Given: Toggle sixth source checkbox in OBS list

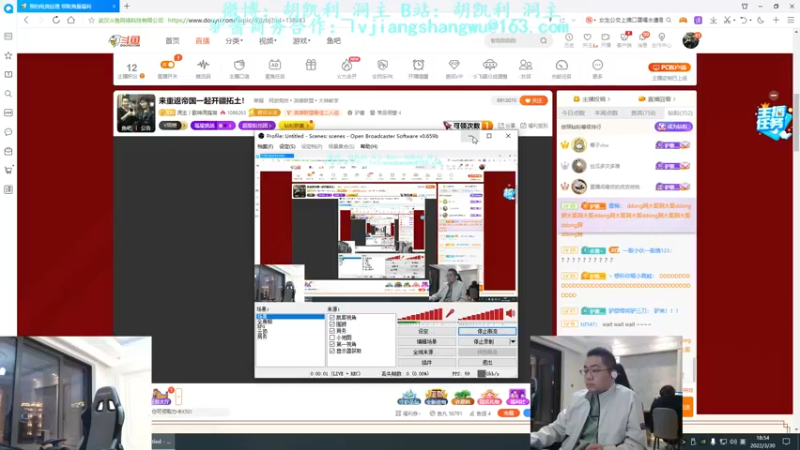Looking at the screenshot, I should coord(332,351).
